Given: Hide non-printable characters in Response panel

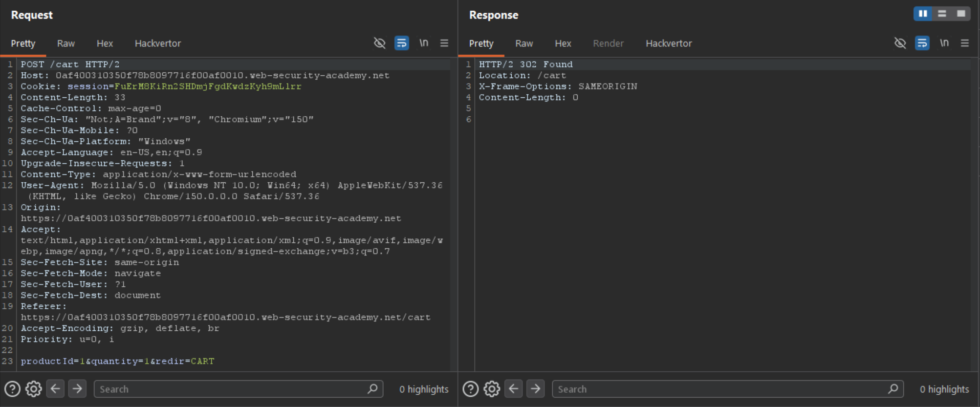Looking at the screenshot, I should click(900, 43).
